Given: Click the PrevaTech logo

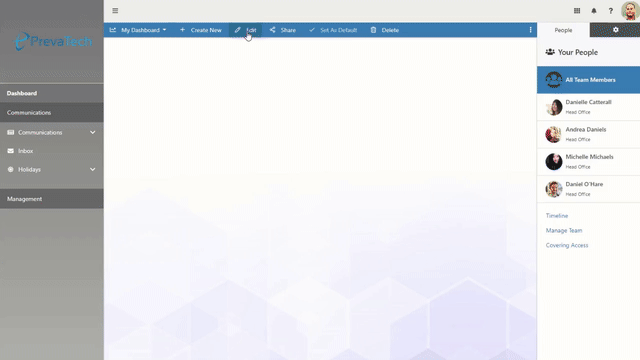Looking at the screenshot, I should 53,41.
